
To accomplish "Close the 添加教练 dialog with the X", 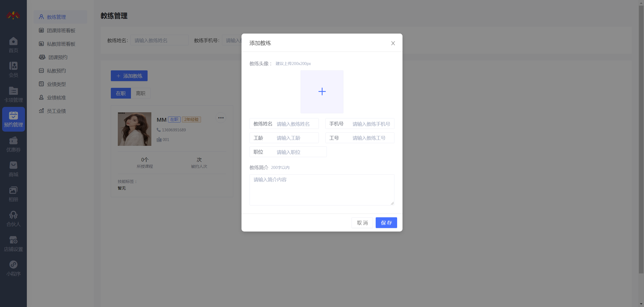I will 393,43.
